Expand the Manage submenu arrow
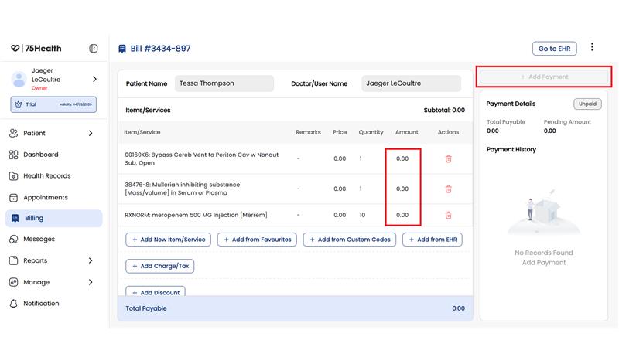The width and height of the screenshot is (619, 364). click(91, 283)
